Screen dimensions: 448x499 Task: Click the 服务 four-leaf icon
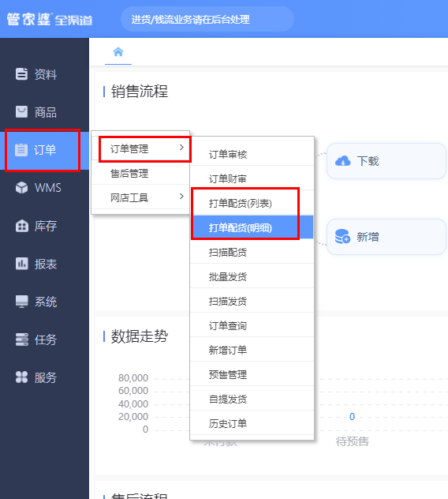[21, 377]
